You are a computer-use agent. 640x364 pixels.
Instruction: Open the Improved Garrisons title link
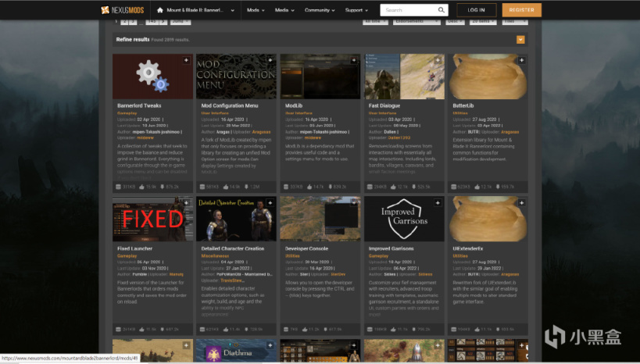click(x=391, y=248)
